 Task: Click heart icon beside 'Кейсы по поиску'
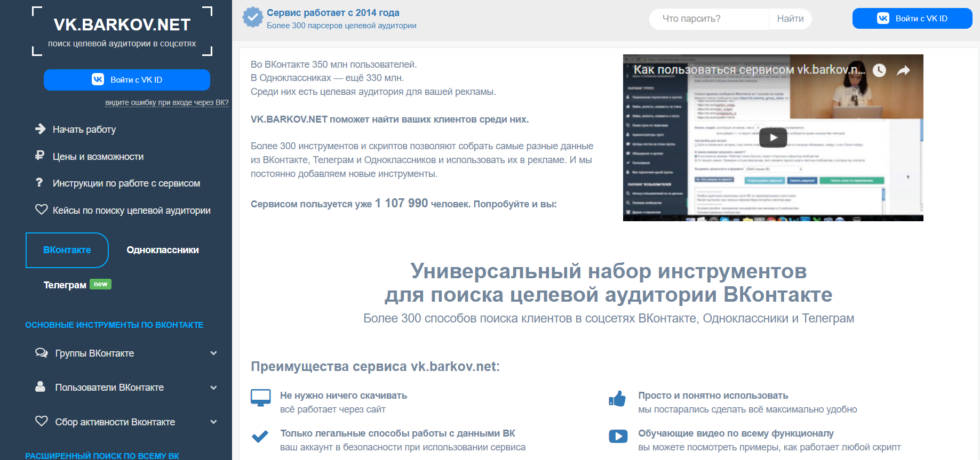(41, 209)
